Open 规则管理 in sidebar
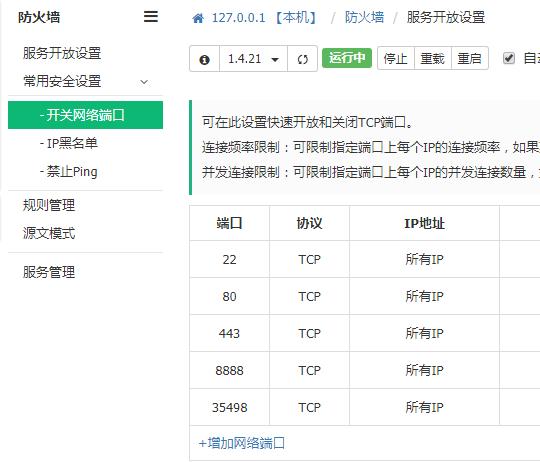 [x=49, y=205]
